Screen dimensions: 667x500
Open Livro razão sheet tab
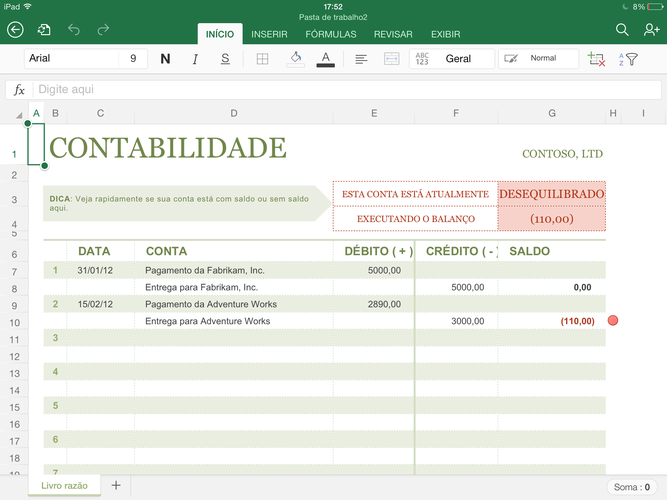[x=64, y=486]
